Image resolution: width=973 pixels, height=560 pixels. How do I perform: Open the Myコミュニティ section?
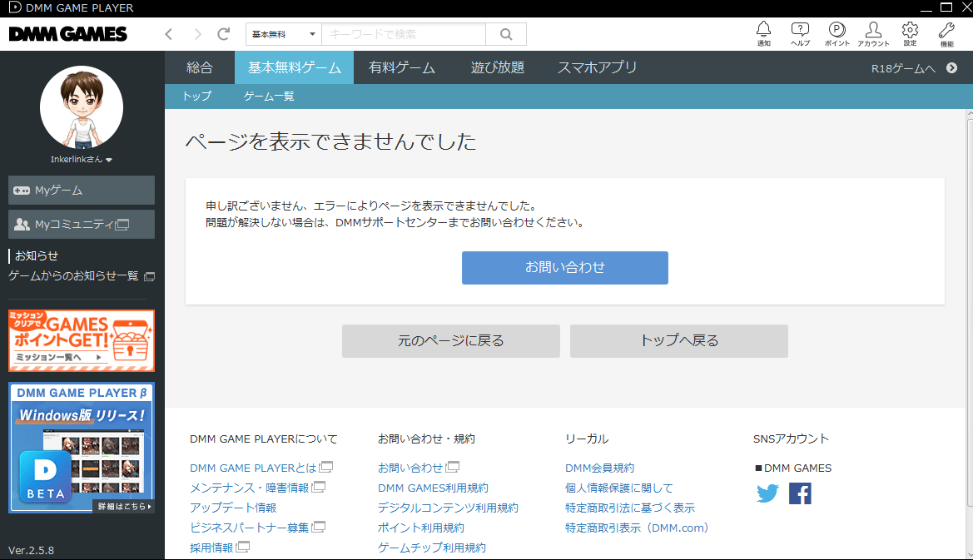81,224
